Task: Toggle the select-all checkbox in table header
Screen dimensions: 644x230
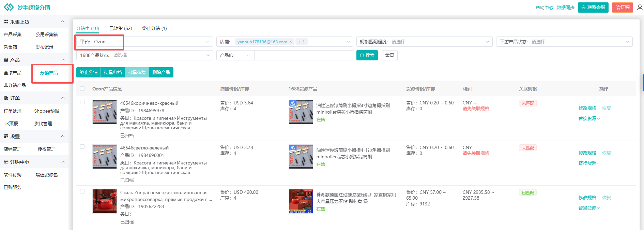Action: (x=82, y=89)
